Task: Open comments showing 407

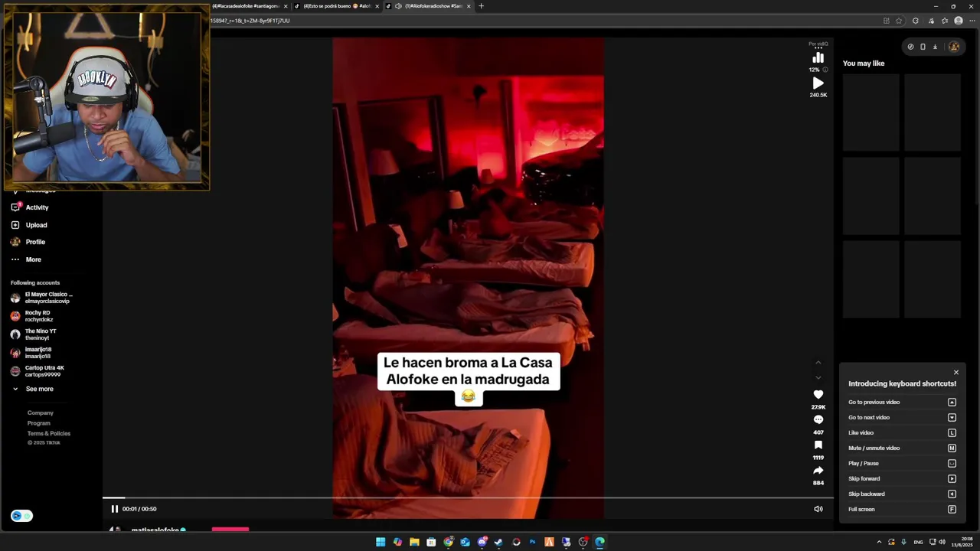Action: point(818,419)
